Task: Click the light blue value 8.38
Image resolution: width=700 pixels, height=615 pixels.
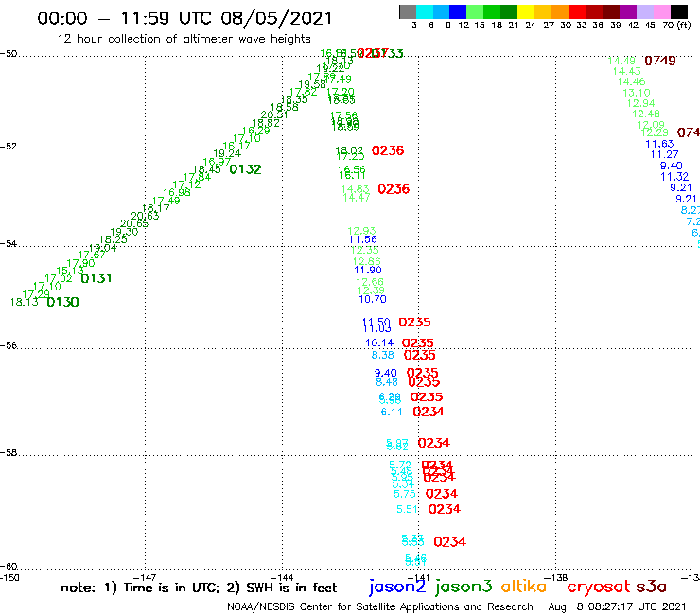Action: click(382, 355)
